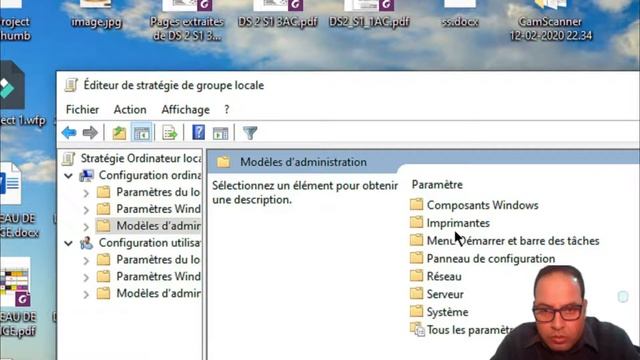Click the Panneau de configuration folder icon
Image resolution: width=640 pixels, height=360 pixels.
tap(416, 258)
